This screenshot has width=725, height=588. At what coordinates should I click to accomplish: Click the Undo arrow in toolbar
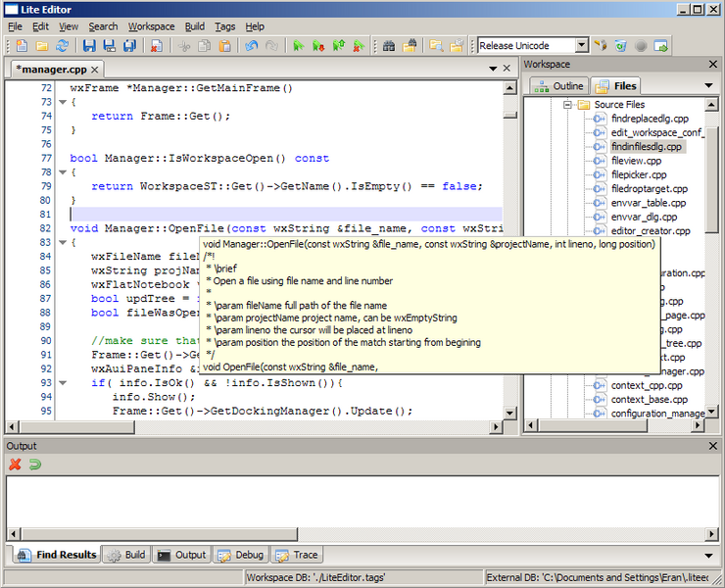pos(251,46)
